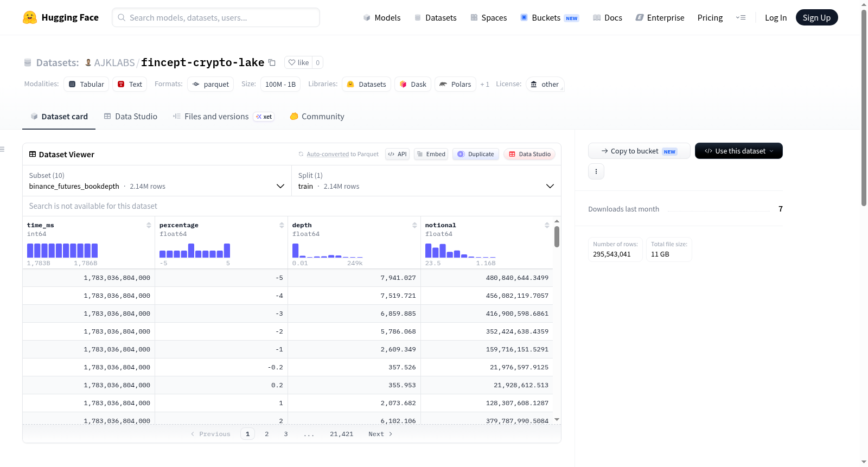Click notional cell 480,840,644.3499
This screenshot has width=868, height=467.
point(487,278)
